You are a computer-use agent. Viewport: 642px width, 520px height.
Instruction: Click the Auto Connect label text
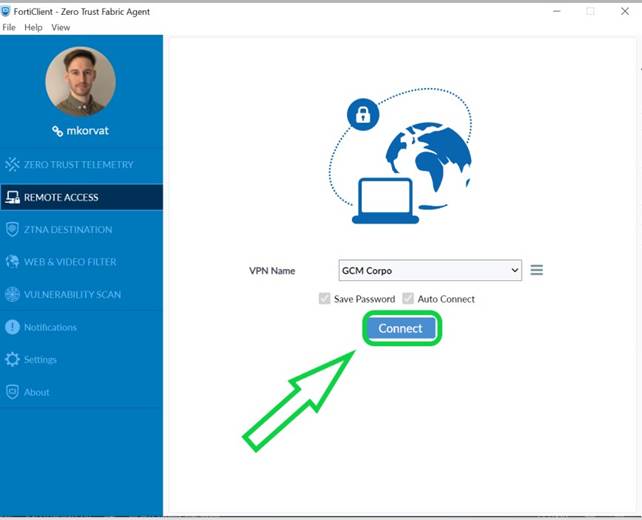pyautogui.click(x=446, y=299)
